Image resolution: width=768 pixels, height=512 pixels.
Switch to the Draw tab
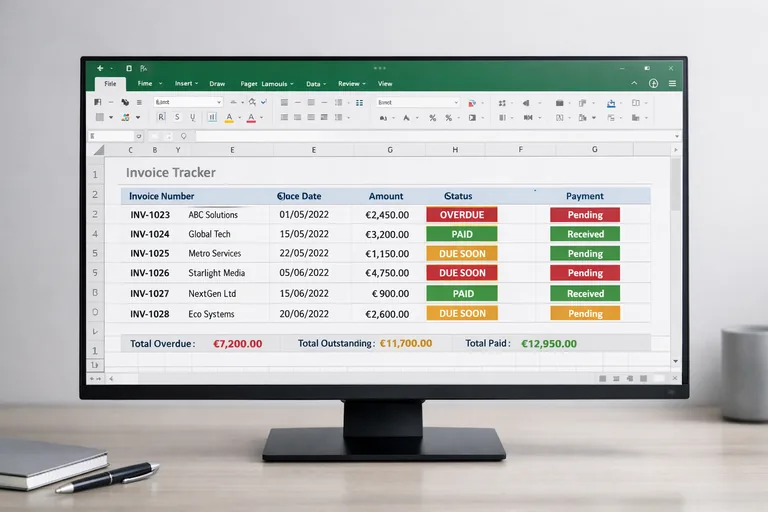pyautogui.click(x=217, y=84)
